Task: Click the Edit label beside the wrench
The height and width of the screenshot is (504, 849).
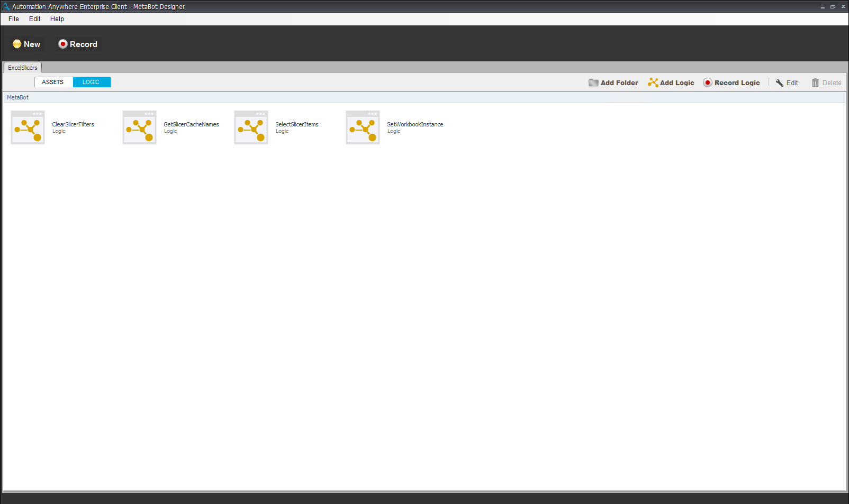Action: [792, 83]
